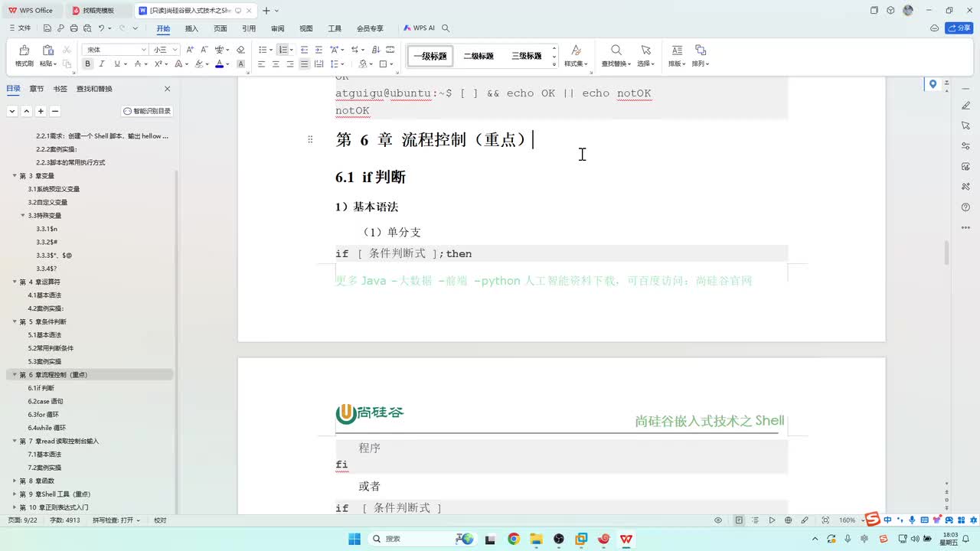Toggle justified alignment button

point(305,64)
